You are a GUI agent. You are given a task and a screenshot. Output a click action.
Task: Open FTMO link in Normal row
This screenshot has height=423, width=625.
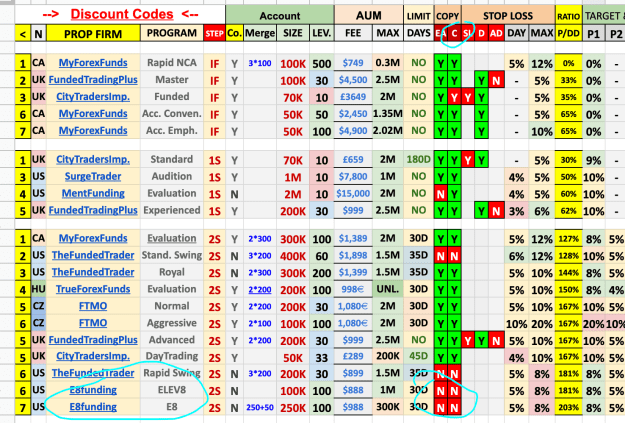tap(93, 306)
